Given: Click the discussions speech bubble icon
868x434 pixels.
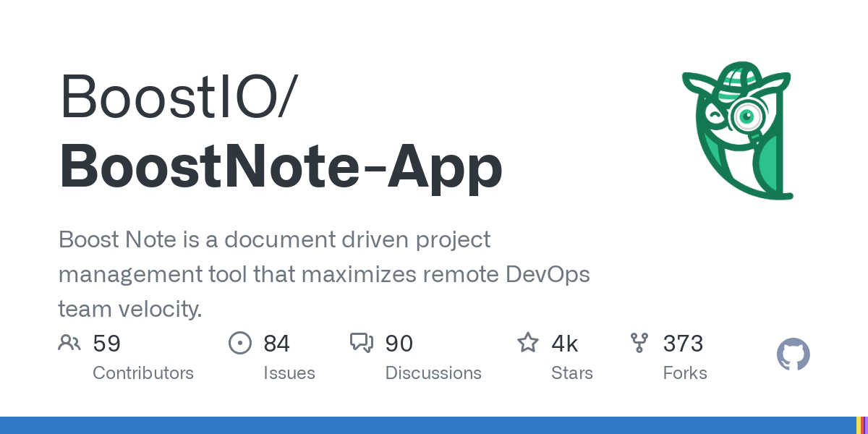Looking at the screenshot, I should (x=362, y=343).
